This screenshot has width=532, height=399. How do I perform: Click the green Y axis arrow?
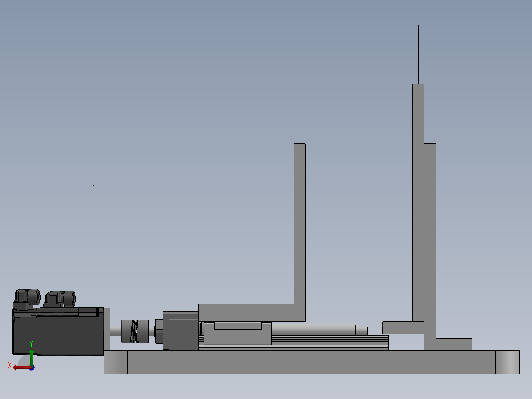pos(31,358)
